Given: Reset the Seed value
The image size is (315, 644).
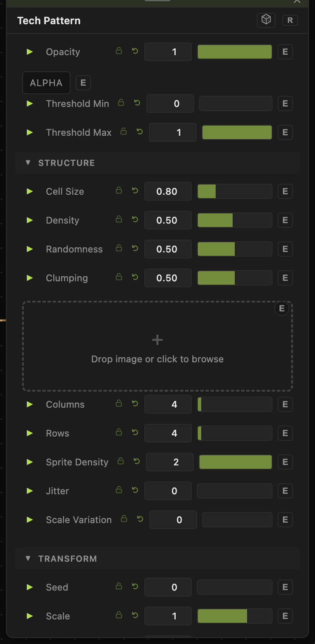Looking at the screenshot, I should [135, 587].
